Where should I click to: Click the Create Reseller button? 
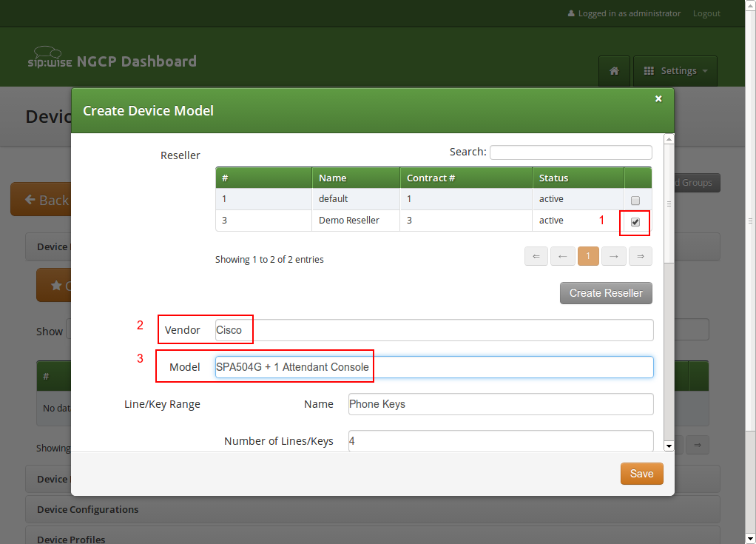click(606, 293)
